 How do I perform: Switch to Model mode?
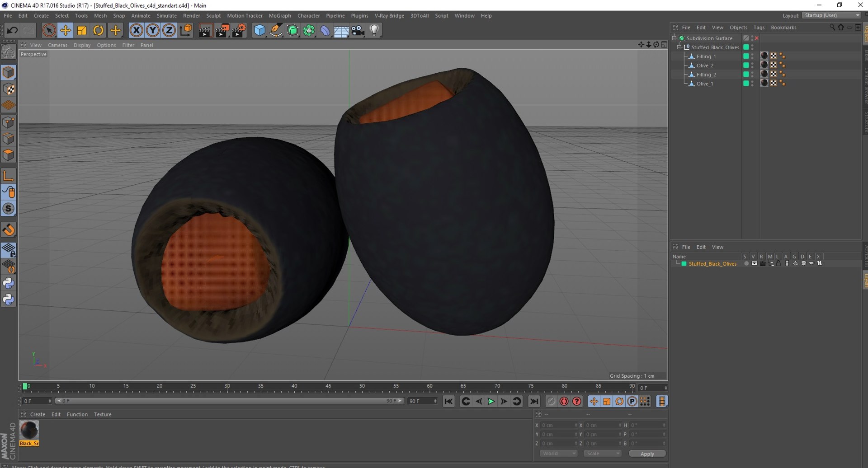[x=9, y=72]
